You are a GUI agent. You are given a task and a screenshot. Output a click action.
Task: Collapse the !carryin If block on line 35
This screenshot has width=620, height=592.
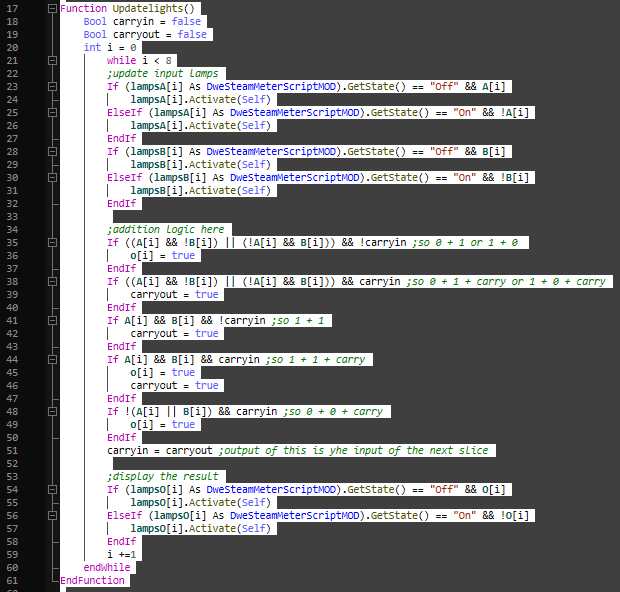(52, 242)
